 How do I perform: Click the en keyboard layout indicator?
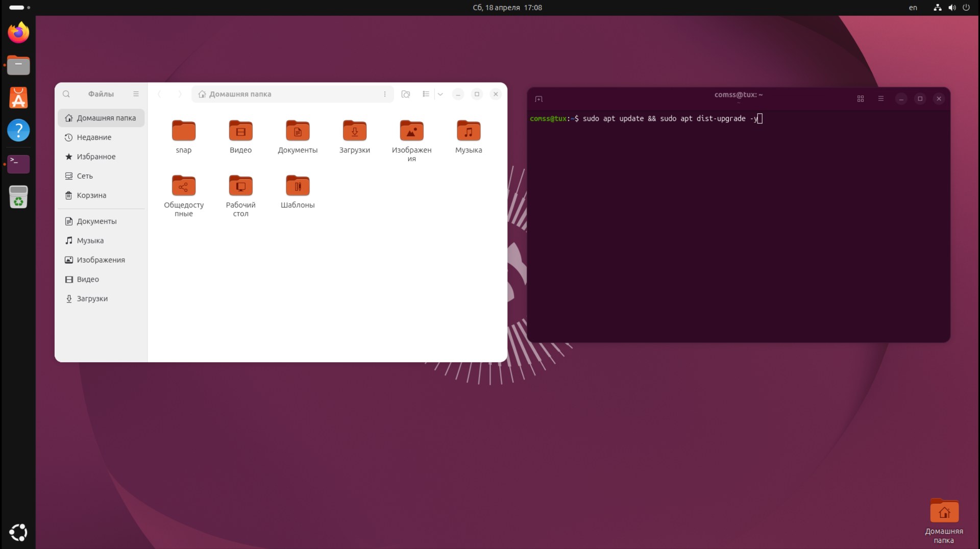(x=913, y=8)
